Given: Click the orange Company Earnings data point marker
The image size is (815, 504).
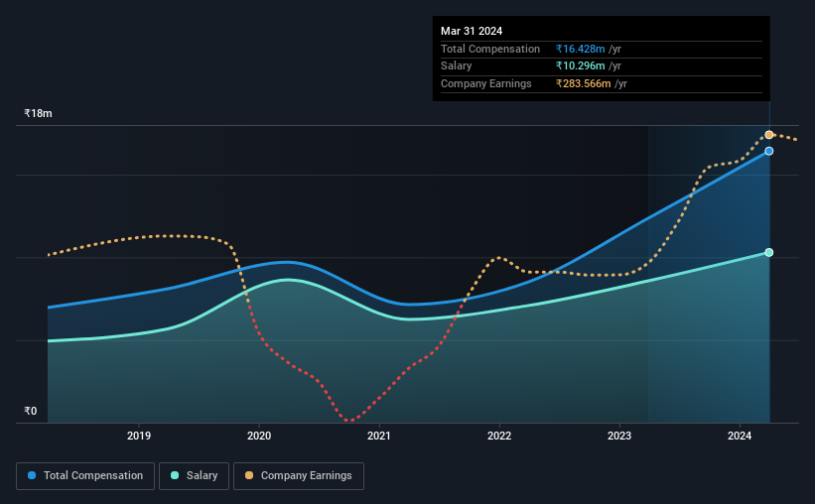Looking at the screenshot, I should pos(768,135).
